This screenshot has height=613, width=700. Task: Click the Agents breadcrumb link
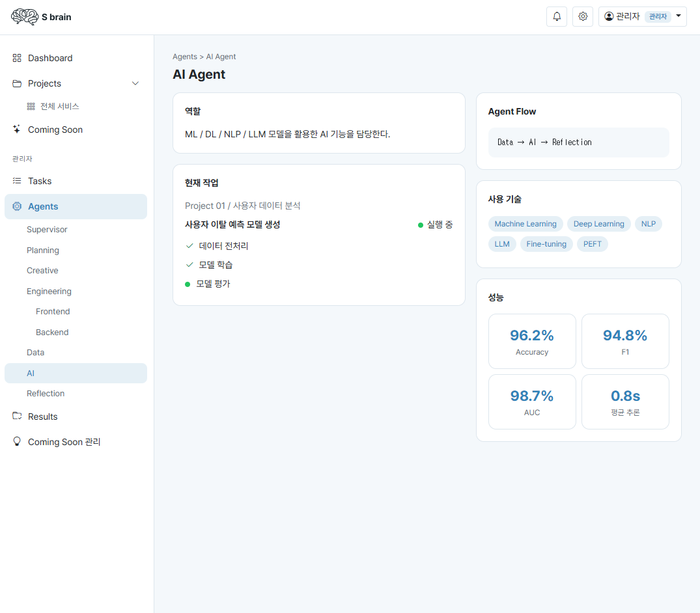pyautogui.click(x=185, y=57)
